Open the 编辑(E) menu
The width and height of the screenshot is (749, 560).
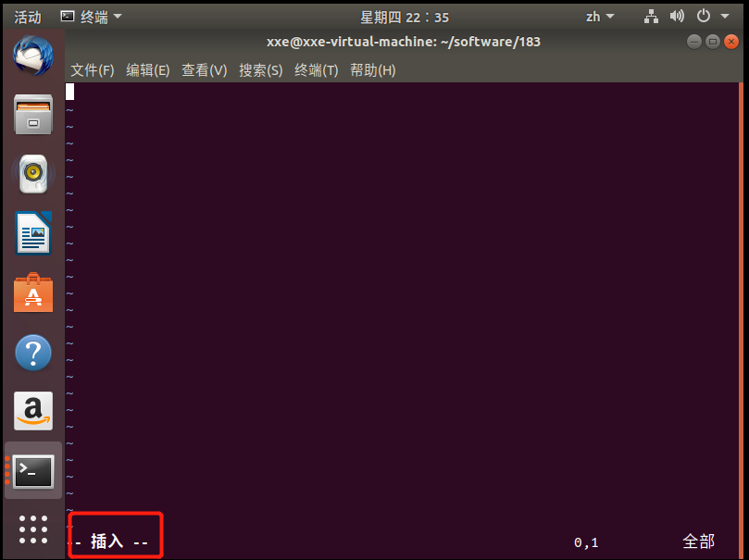(147, 70)
